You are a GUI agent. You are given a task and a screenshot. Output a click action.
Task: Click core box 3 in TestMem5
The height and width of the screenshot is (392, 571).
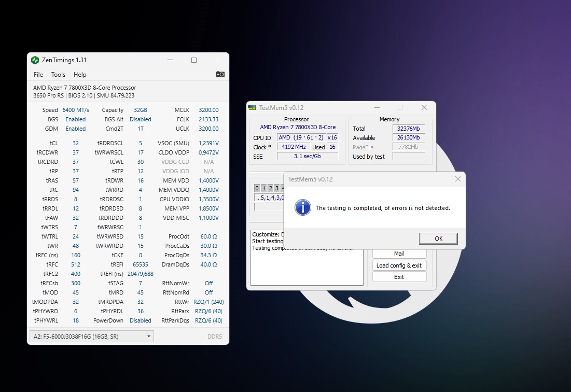277,188
